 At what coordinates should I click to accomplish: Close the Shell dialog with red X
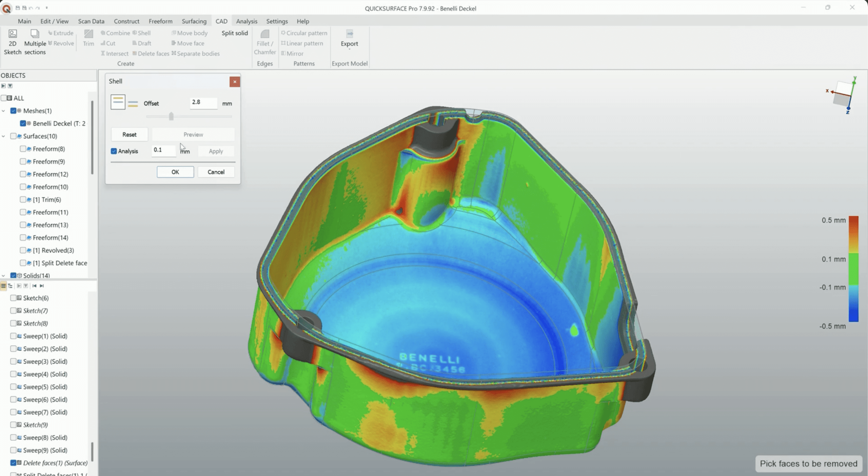[x=234, y=82]
